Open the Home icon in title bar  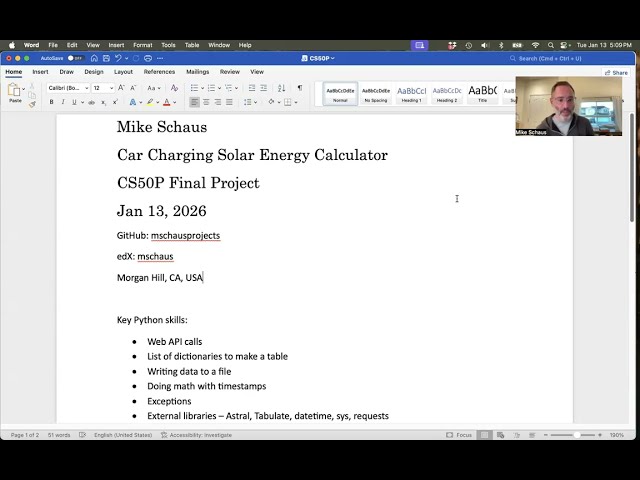tap(94, 58)
